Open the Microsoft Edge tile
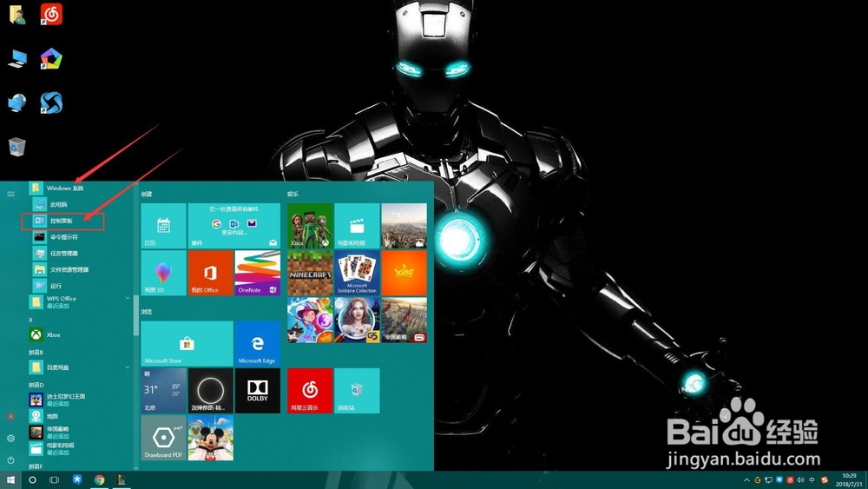 pos(258,343)
